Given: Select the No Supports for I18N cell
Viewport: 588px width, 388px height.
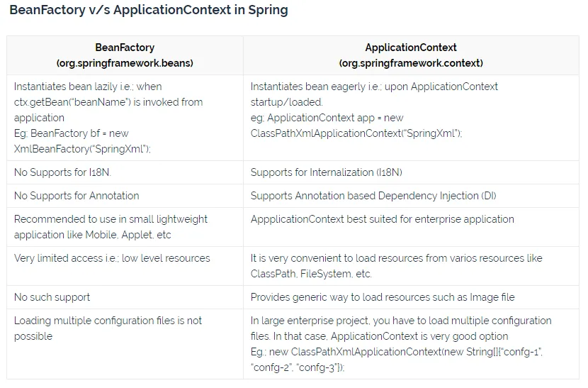Looking at the screenshot, I should 125,172.
